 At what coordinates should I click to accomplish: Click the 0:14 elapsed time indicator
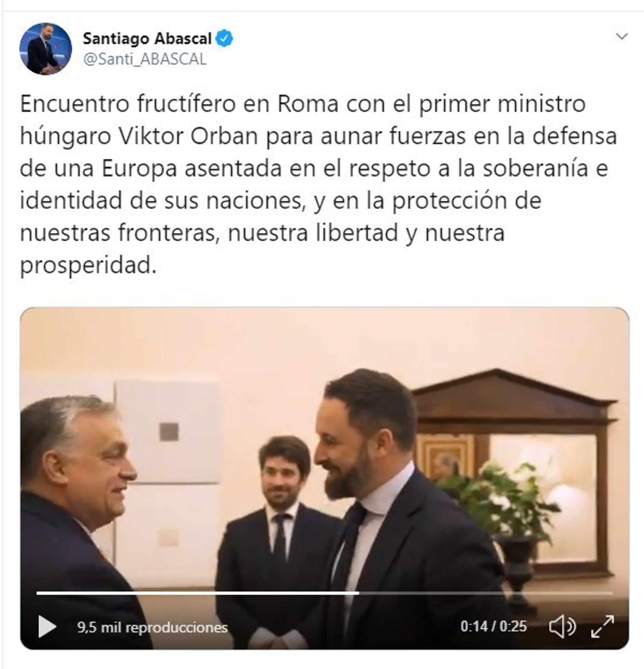(474, 626)
